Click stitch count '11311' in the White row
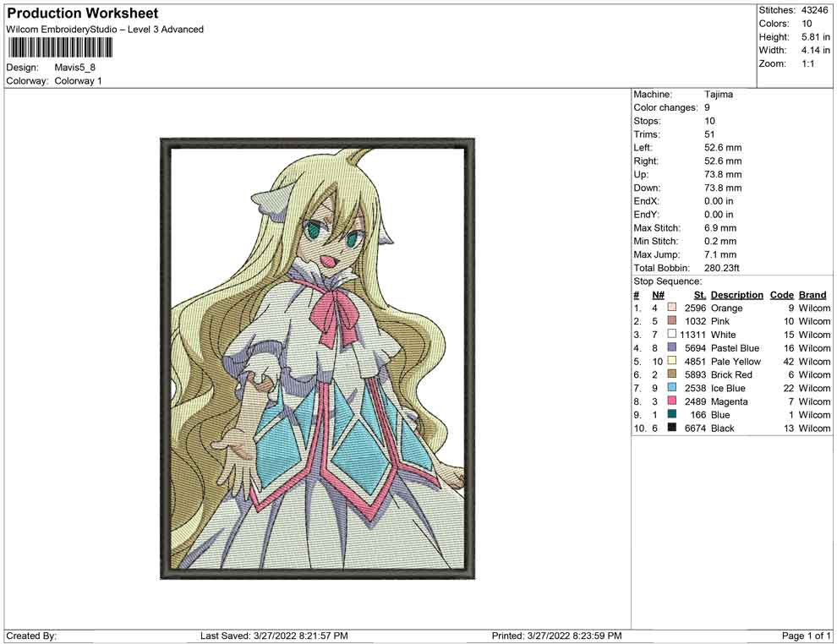The height and width of the screenshot is (644, 837). [x=693, y=335]
